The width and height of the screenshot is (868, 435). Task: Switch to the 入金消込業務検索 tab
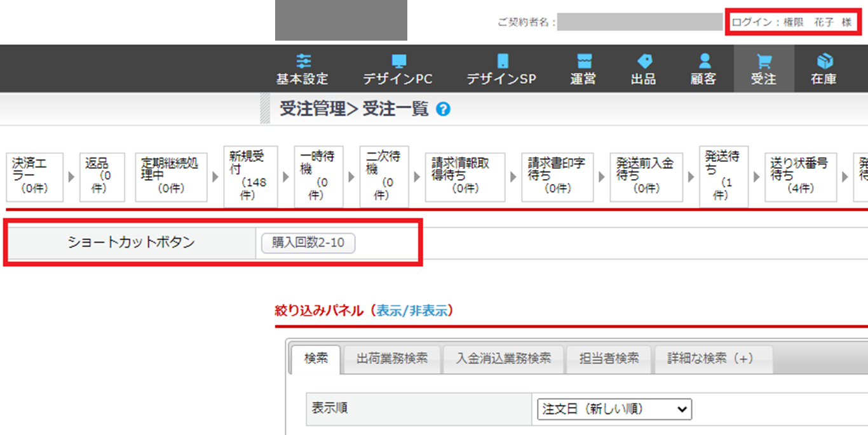coord(503,359)
